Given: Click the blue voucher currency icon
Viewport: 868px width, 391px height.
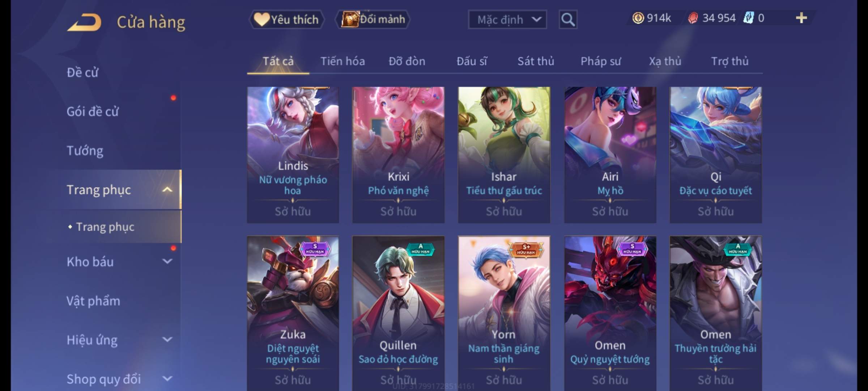Looking at the screenshot, I should (x=748, y=18).
